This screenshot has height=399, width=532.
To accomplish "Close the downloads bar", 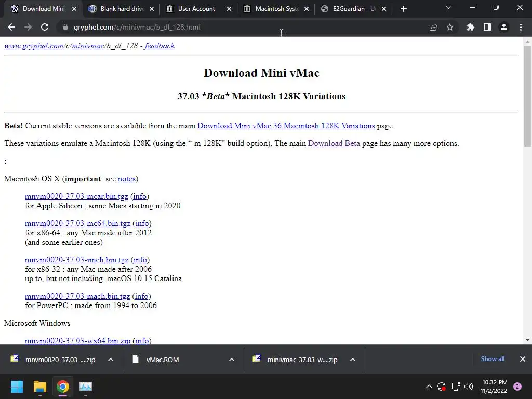I will [523, 359].
